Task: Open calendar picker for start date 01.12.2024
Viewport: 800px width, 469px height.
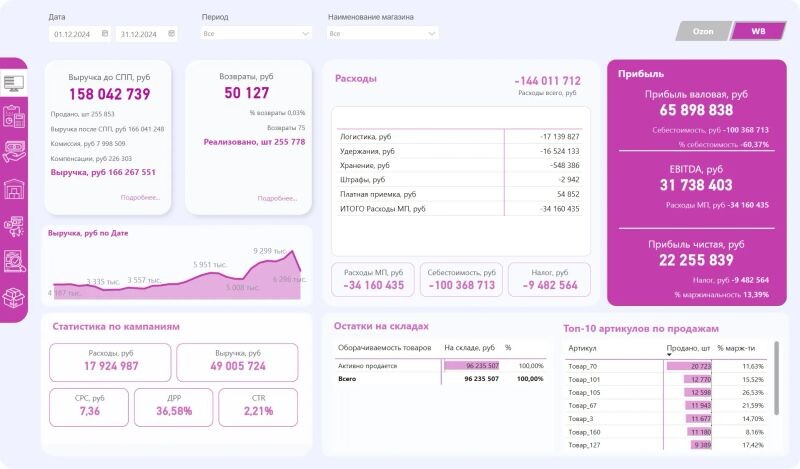Action: pos(104,33)
